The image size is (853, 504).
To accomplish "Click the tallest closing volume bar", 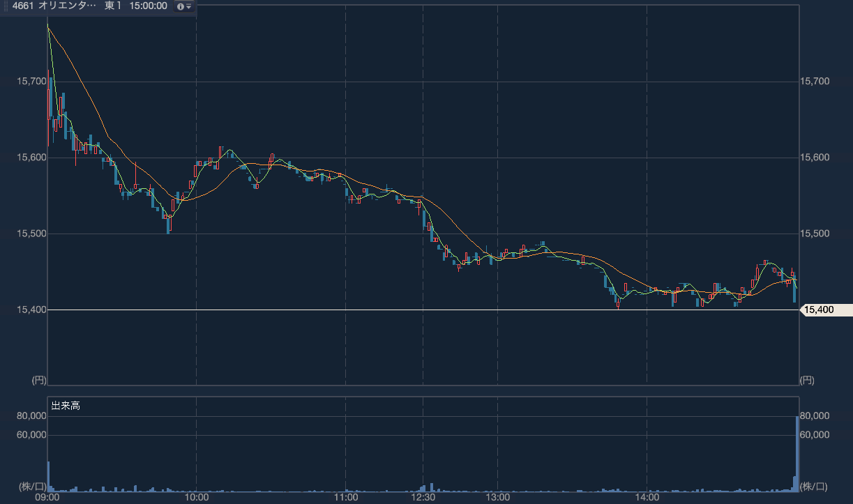I will pos(797,453).
